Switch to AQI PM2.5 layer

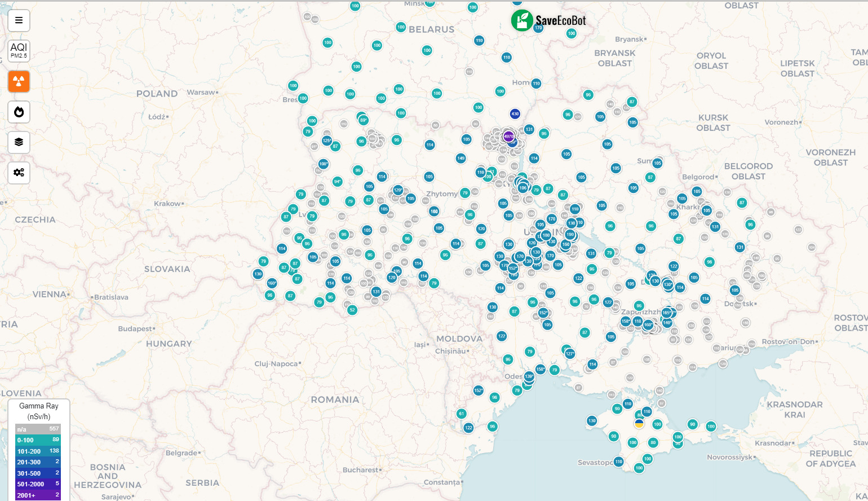[x=19, y=51]
